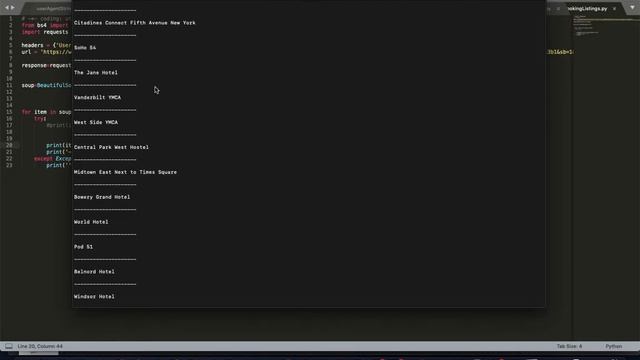
Task: Place cursor on 'response' request line
Action: click(x=46, y=65)
